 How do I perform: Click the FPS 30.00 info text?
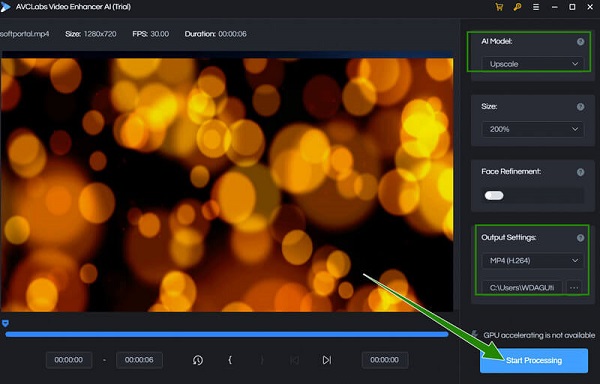[x=150, y=34]
